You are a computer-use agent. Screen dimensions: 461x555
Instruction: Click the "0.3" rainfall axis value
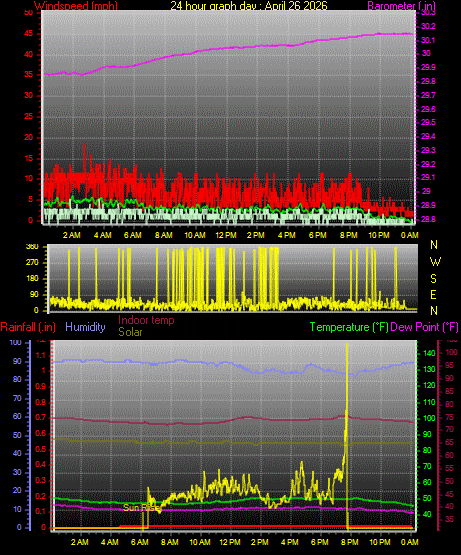41,480
